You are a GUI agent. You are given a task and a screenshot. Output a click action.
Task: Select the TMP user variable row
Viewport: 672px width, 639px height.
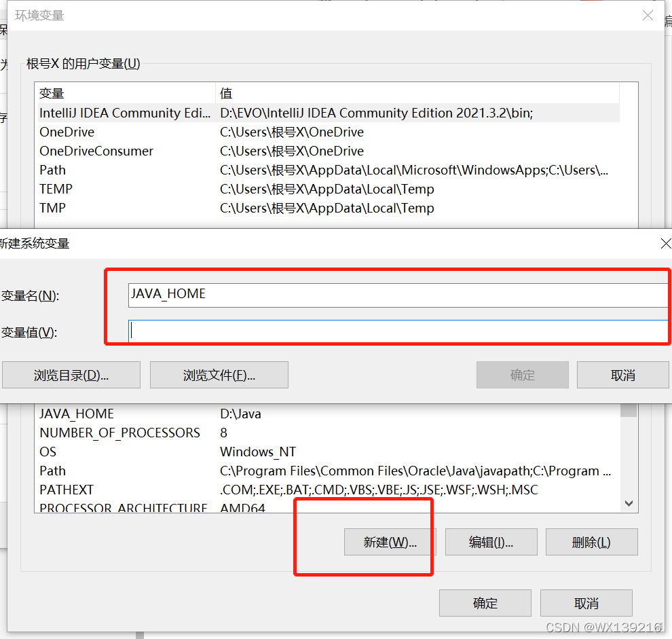[329, 208]
